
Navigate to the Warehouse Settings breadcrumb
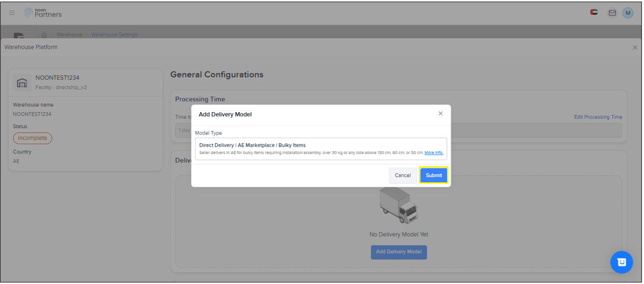coord(114,35)
